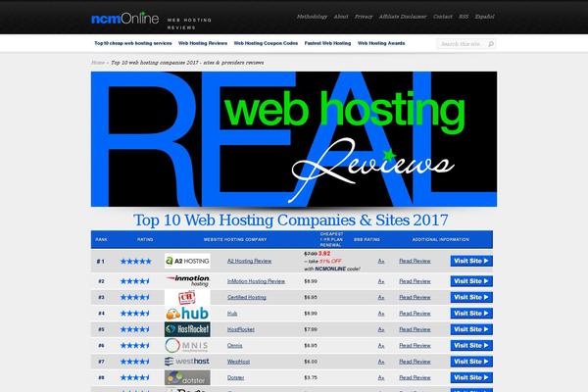Viewport: 588px width, 392px height.
Task: Click the WestHost logo
Action: [187, 362]
